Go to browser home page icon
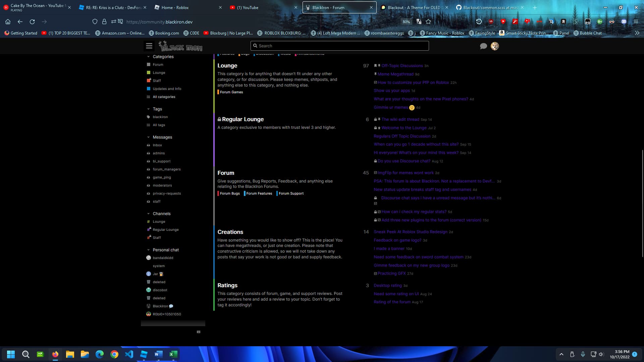Image resolution: width=644 pixels, height=362 pixels. (x=8, y=21)
